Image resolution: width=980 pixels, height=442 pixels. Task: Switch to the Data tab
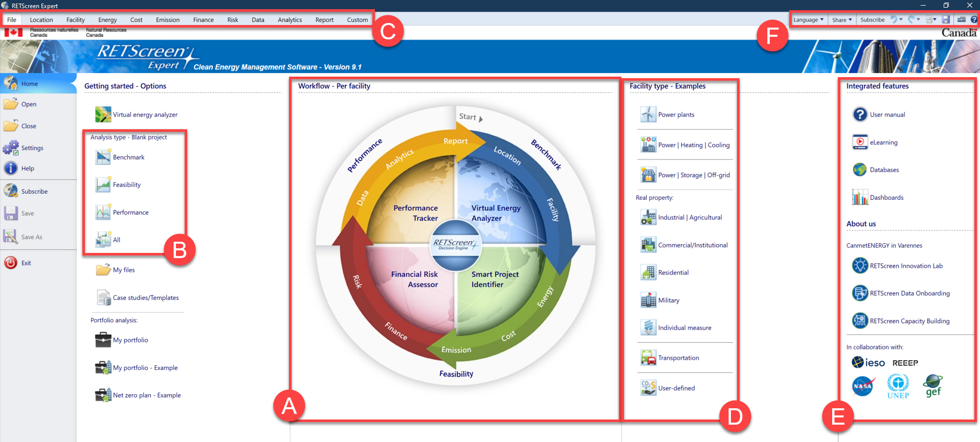(258, 19)
